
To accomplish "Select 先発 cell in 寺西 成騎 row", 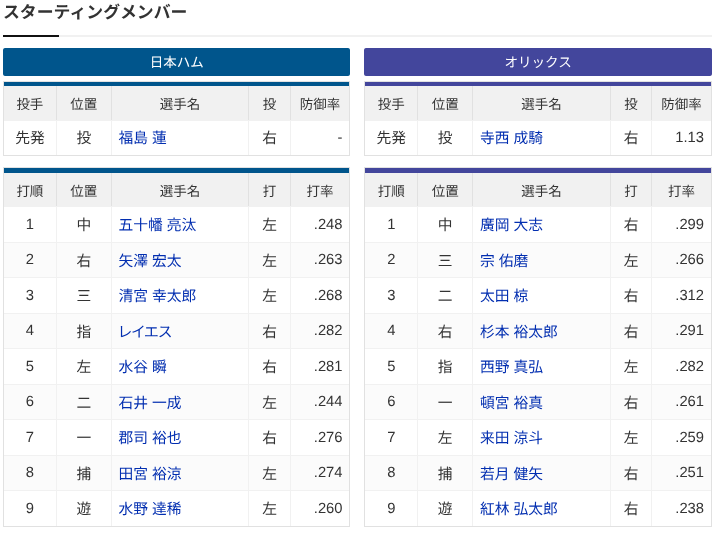I will click(x=391, y=138).
